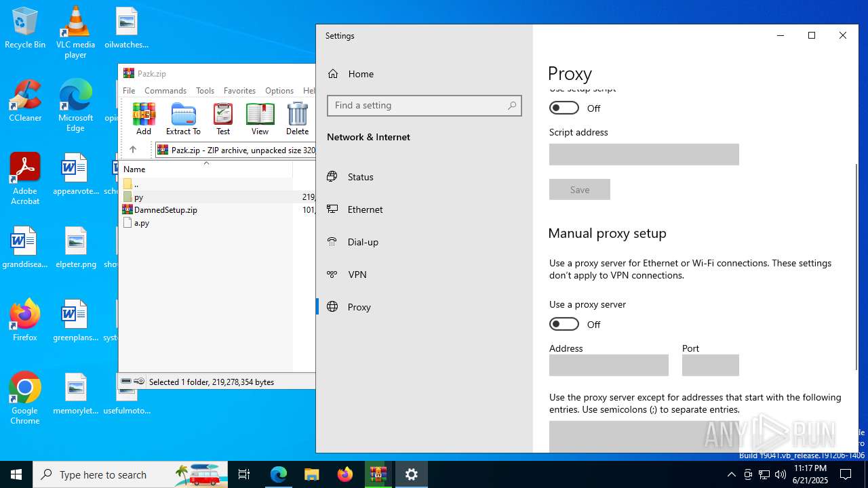Click the Add icon in WinRAR toolbar

click(x=144, y=119)
